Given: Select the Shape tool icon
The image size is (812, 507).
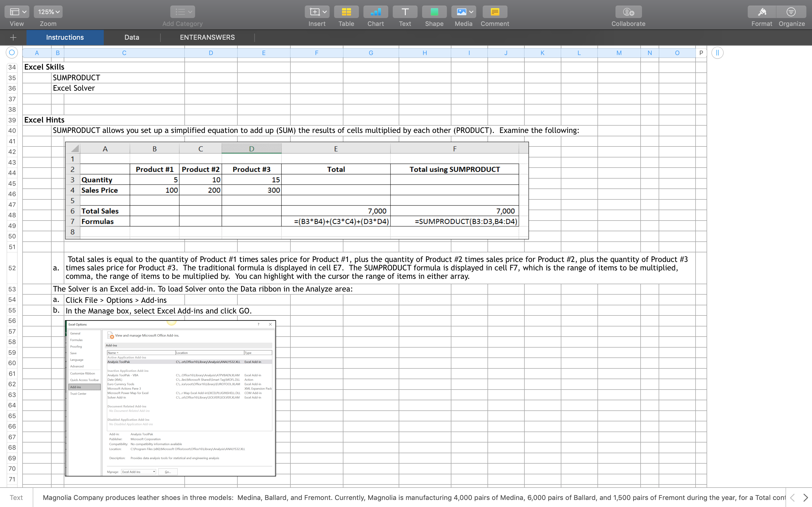Looking at the screenshot, I should 434,12.
